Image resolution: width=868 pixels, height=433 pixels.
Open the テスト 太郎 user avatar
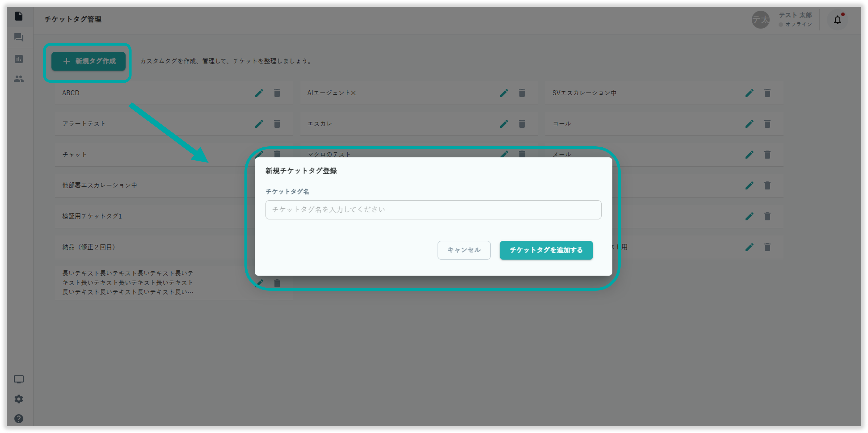pyautogui.click(x=761, y=20)
